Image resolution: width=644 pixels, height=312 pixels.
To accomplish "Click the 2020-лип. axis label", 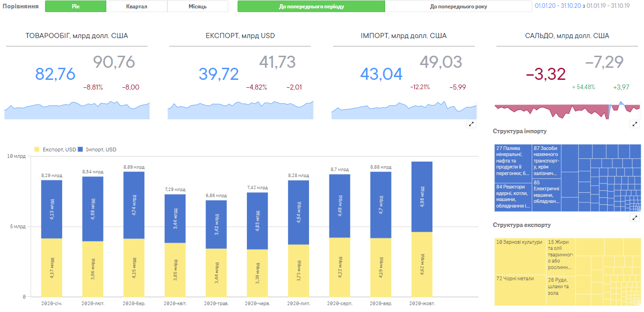I will click(x=298, y=304).
